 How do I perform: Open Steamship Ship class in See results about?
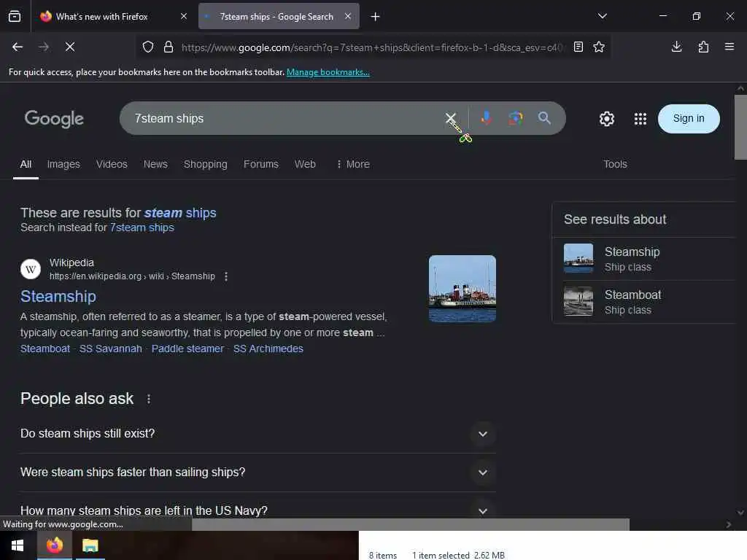pyautogui.click(x=643, y=259)
